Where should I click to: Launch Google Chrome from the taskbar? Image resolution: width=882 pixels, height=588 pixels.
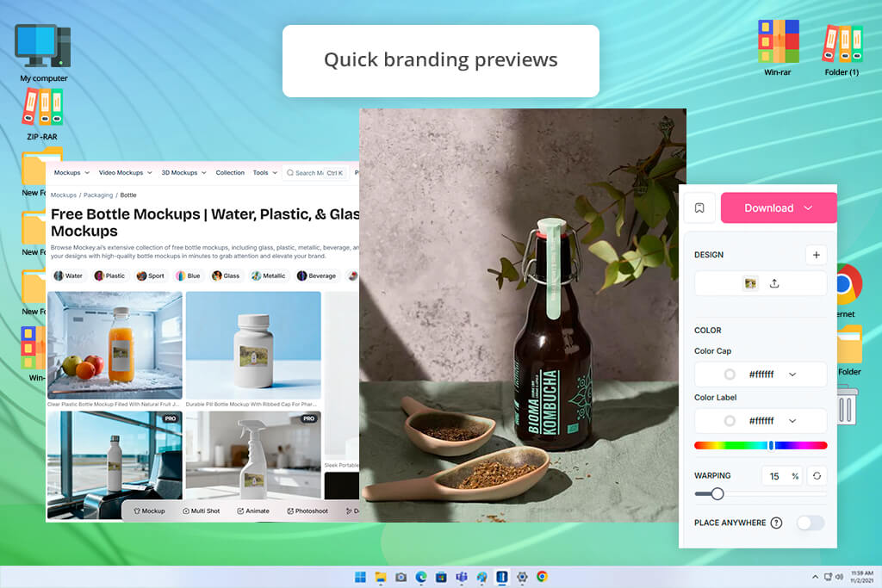[x=543, y=577]
